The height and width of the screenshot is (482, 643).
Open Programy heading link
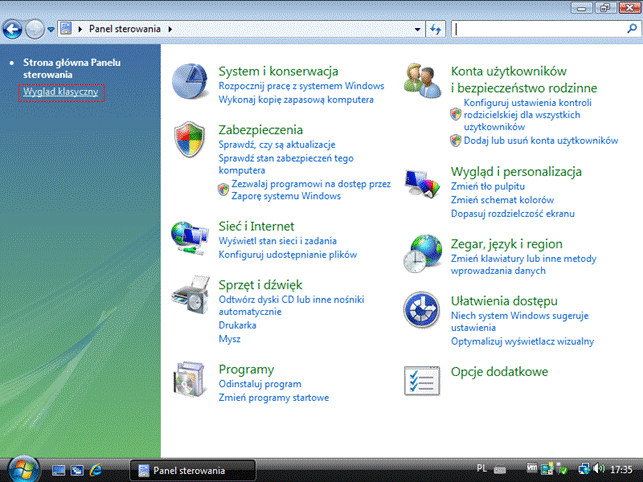click(246, 369)
